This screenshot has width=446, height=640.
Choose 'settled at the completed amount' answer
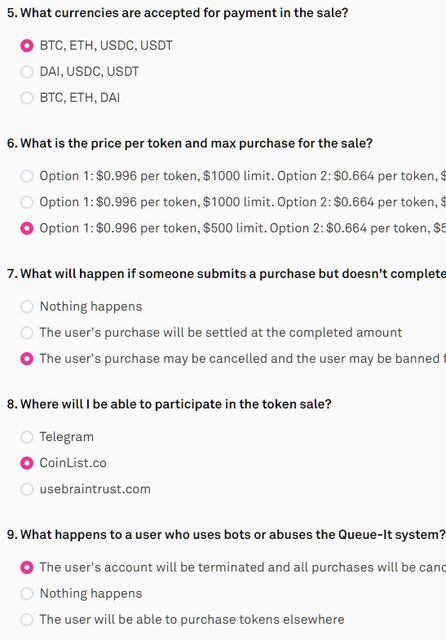pos(27,333)
